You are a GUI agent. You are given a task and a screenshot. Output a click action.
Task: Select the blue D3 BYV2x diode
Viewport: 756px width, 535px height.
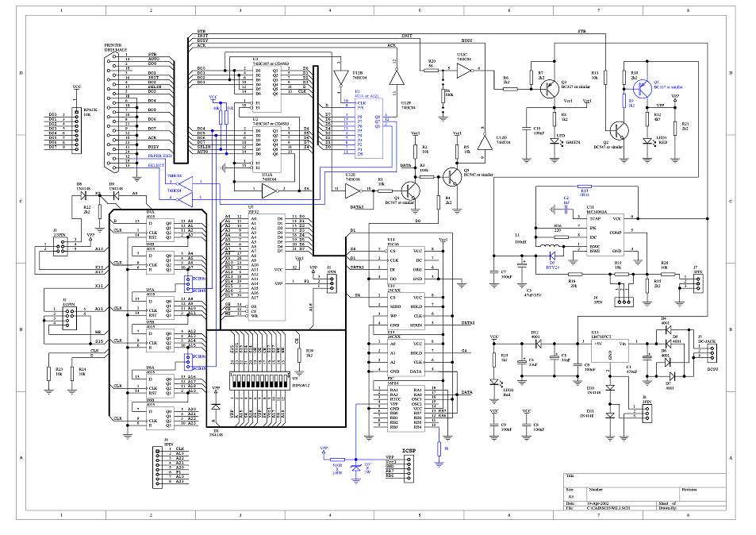[554, 254]
